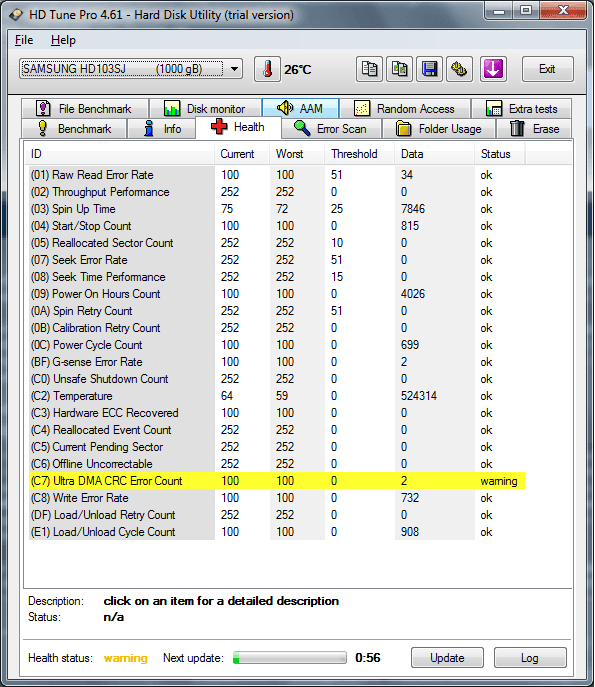Click the copy screenshot to clipboard icon

point(399,69)
